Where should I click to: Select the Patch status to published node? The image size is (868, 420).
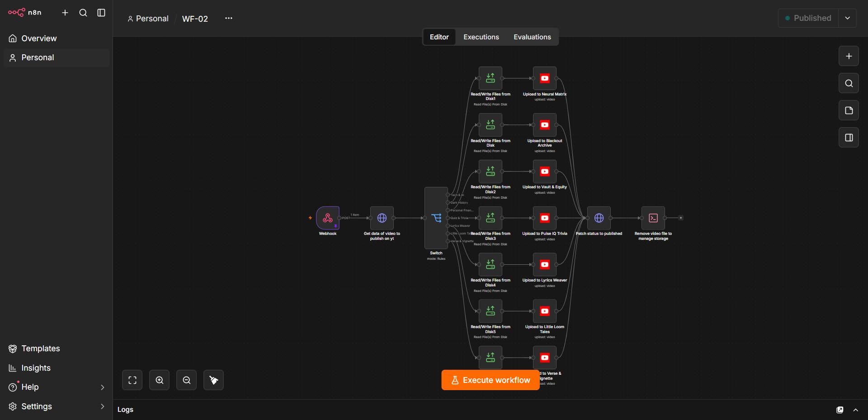(599, 218)
